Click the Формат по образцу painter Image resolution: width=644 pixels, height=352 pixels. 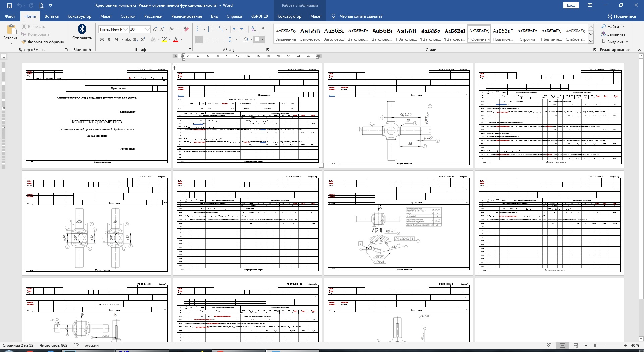click(43, 42)
